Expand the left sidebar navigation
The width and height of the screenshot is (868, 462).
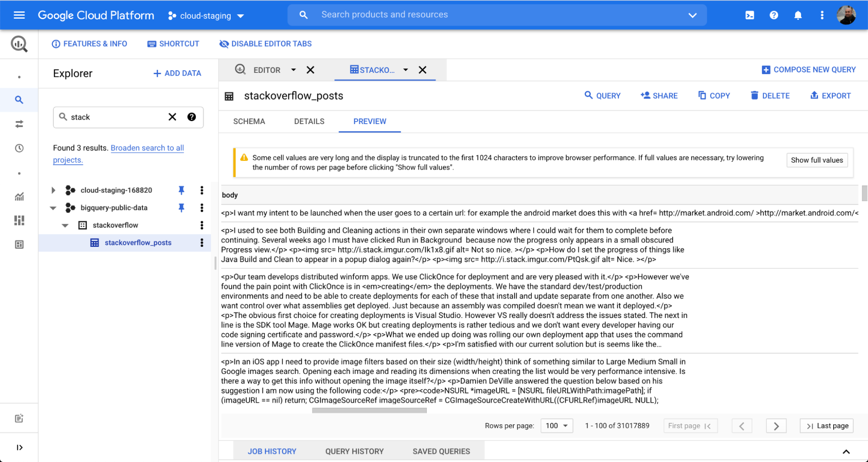pos(19,448)
